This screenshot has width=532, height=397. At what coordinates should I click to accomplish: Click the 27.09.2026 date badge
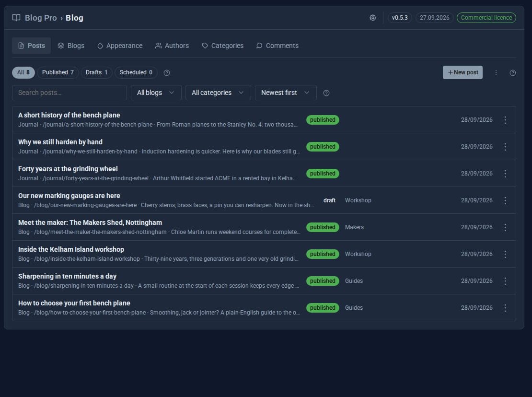pyautogui.click(x=434, y=18)
